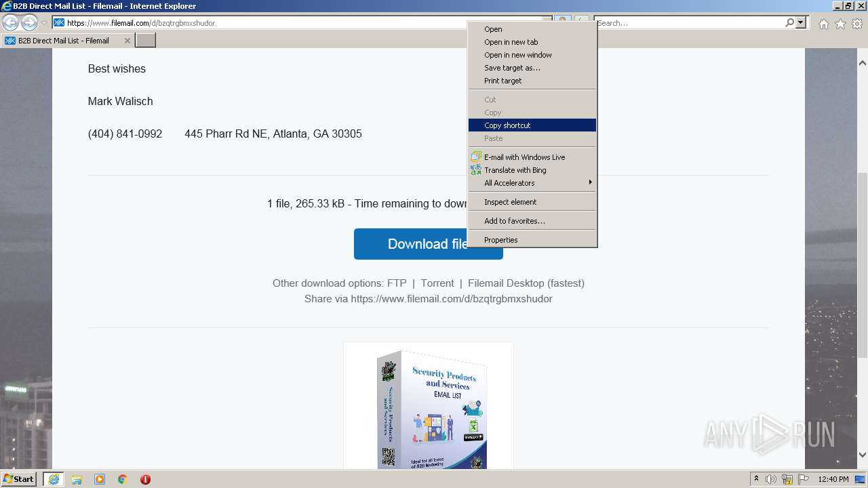Open Properties from context menu
The height and width of the screenshot is (488, 868).
click(532, 240)
